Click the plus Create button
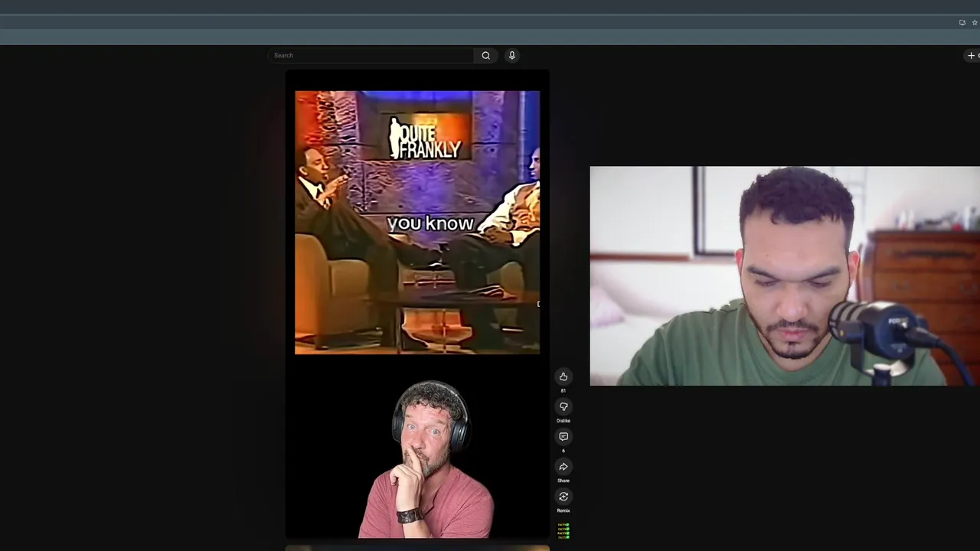Screen dimensions: 980x551 point(972,55)
